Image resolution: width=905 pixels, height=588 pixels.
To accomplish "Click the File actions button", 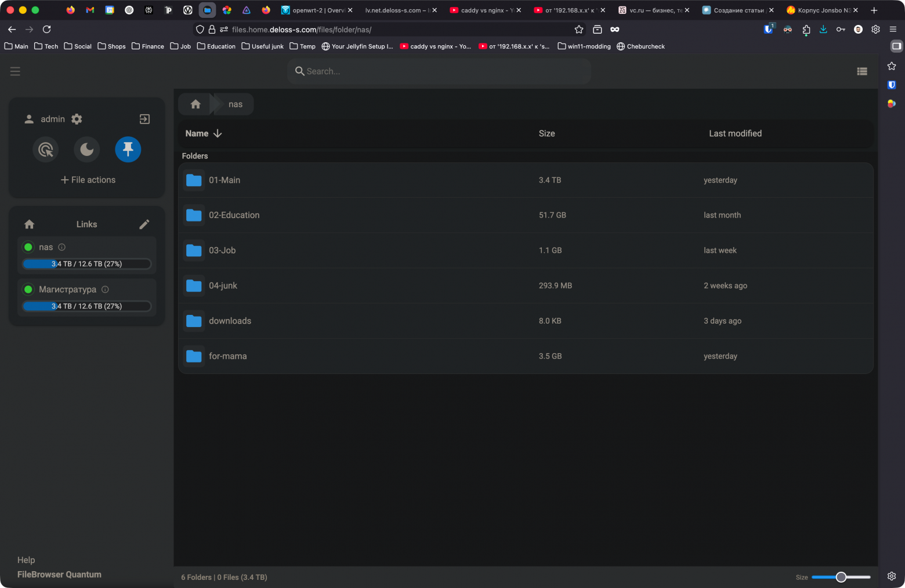I will click(x=87, y=180).
